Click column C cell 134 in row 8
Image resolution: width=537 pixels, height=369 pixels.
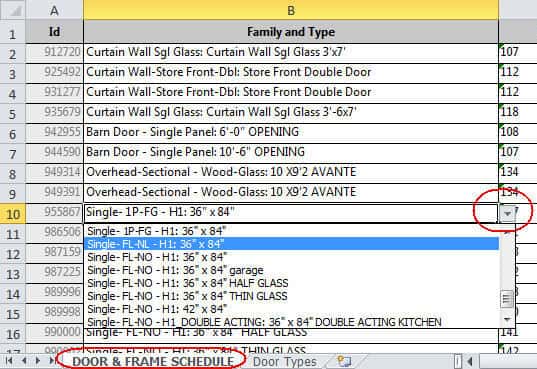click(x=518, y=172)
